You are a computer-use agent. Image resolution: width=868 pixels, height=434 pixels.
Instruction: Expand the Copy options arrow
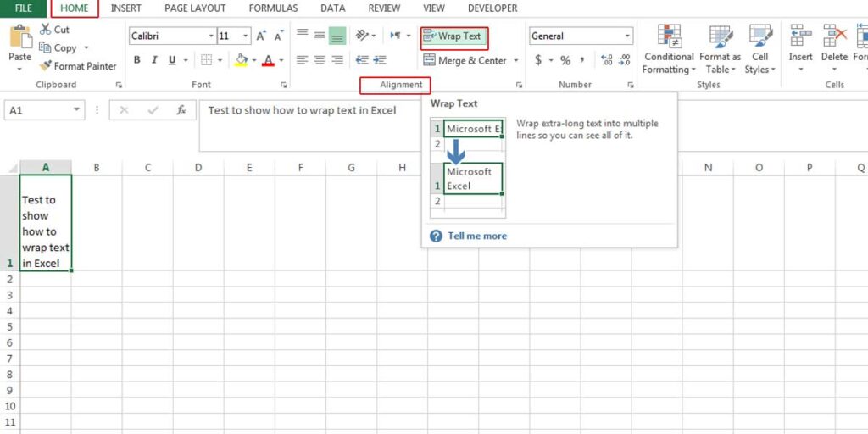click(86, 48)
